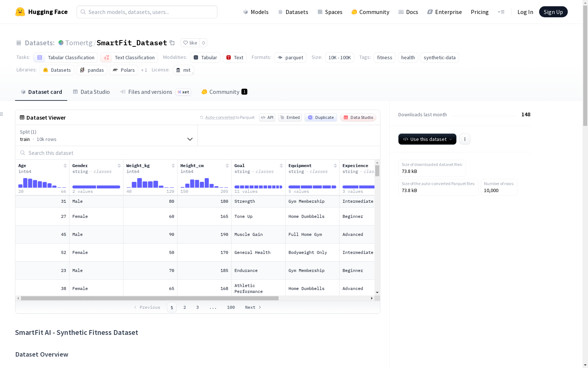588x368 pixels.
Task: Open Community in the top navigation
Action: point(370,12)
